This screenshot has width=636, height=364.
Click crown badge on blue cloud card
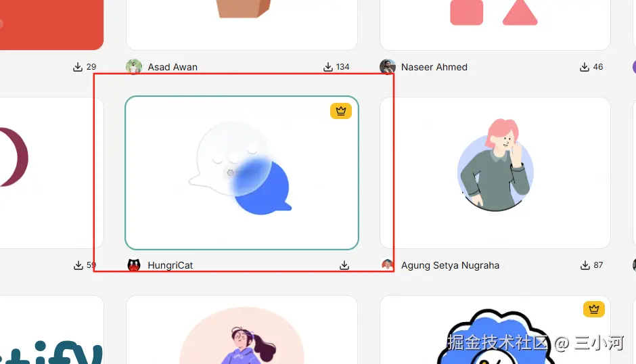594,309
